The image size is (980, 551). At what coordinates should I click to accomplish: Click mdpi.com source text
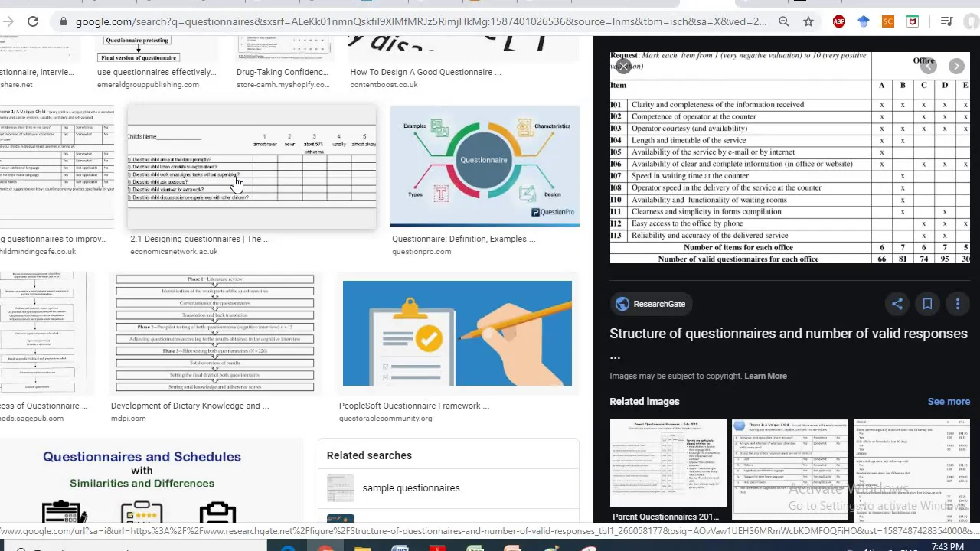point(128,418)
